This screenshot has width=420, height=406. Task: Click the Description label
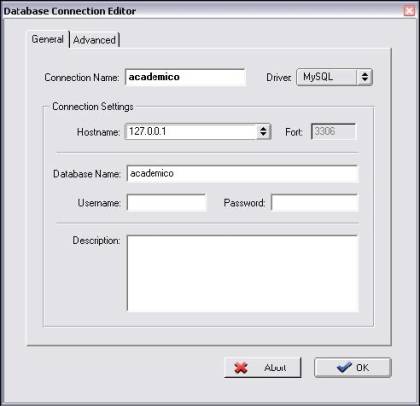(x=96, y=241)
